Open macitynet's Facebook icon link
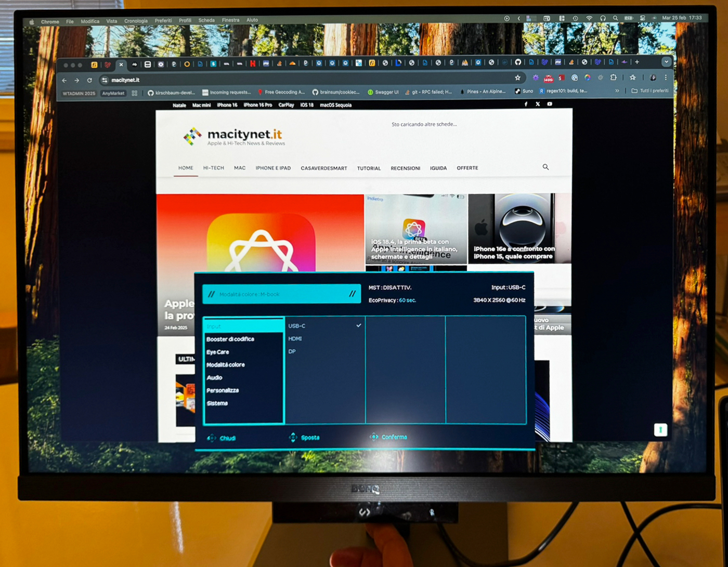Viewport: 728px width, 567px height. pos(526,104)
